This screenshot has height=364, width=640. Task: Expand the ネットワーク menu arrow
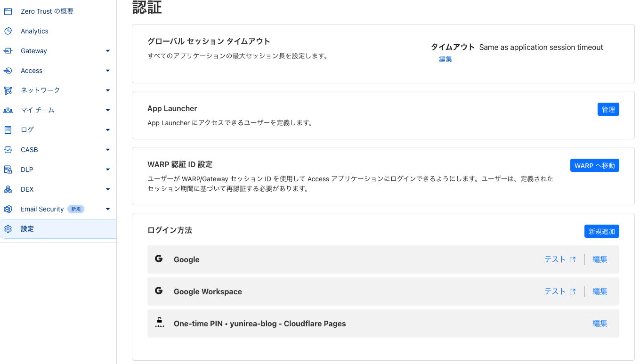pyautogui.click(x=108, y=90)
